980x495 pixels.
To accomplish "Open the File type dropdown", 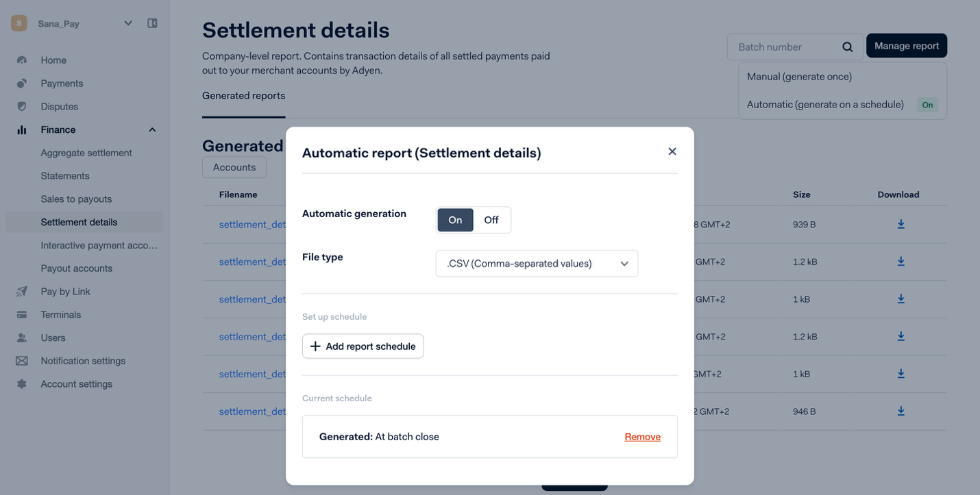I will point(537,264).
